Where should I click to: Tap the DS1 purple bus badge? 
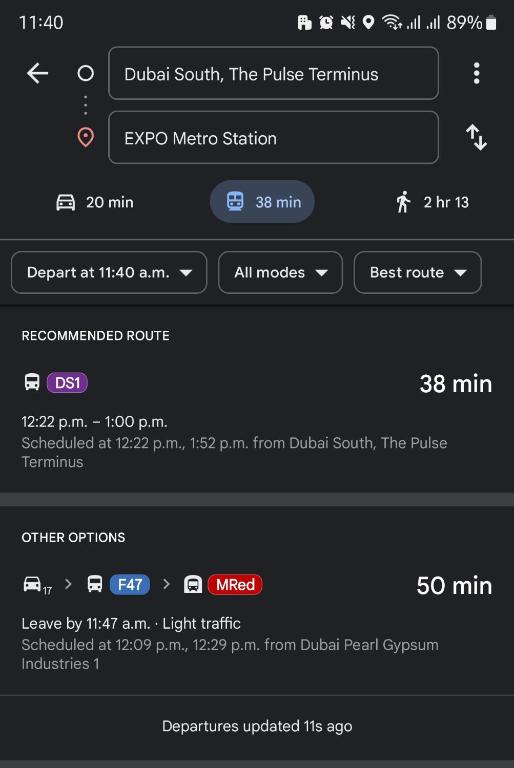(67, 383)
